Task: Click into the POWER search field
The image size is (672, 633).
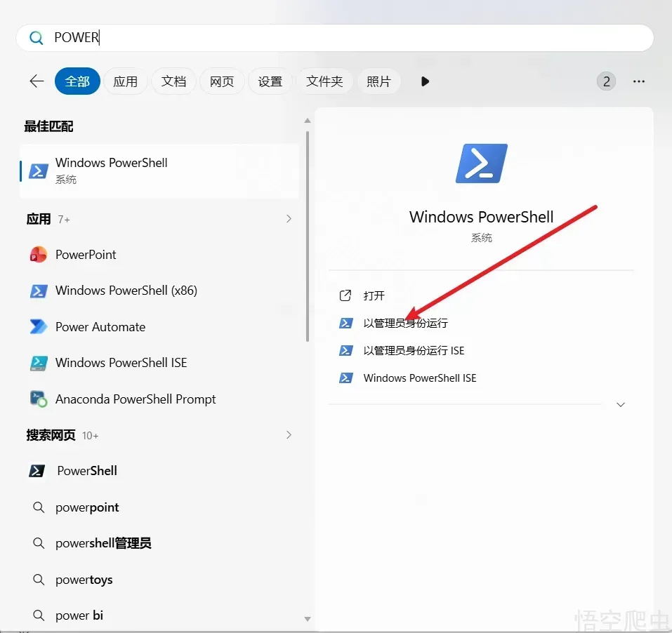Action: (x=334, y=38)
